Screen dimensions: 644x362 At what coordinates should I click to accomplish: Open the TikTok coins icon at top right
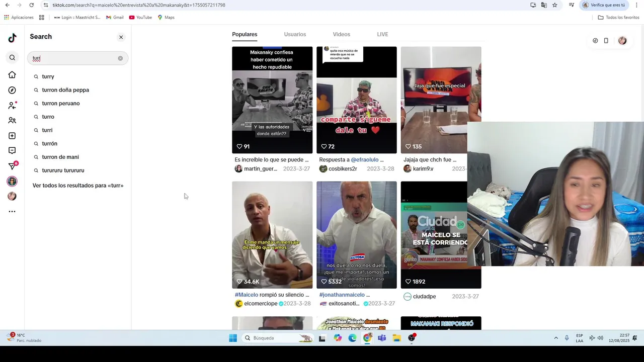595,41
